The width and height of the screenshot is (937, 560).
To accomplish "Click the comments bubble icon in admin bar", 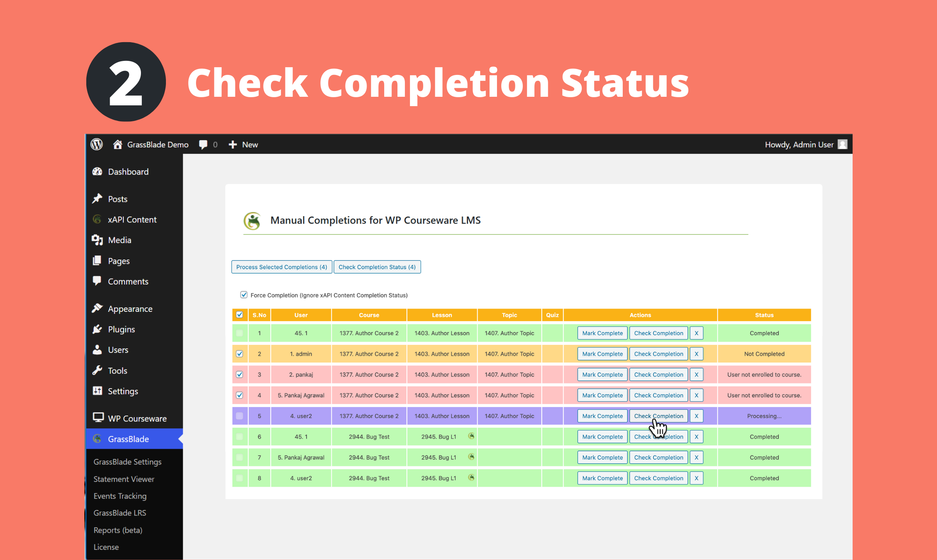I will [203, 145].
